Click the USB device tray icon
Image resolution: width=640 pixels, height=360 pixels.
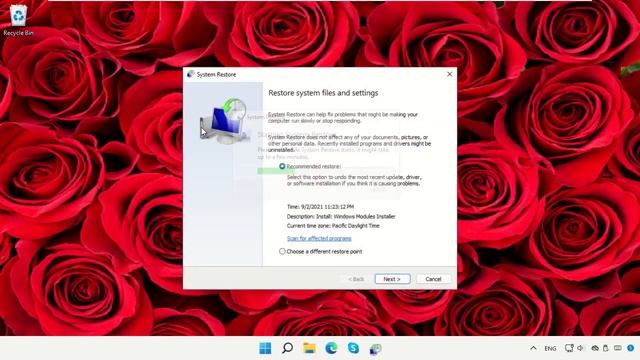point(606,348)
